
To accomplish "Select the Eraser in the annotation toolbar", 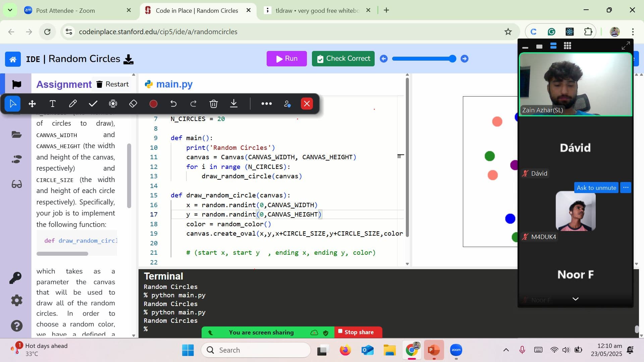I will click(133, 104).
